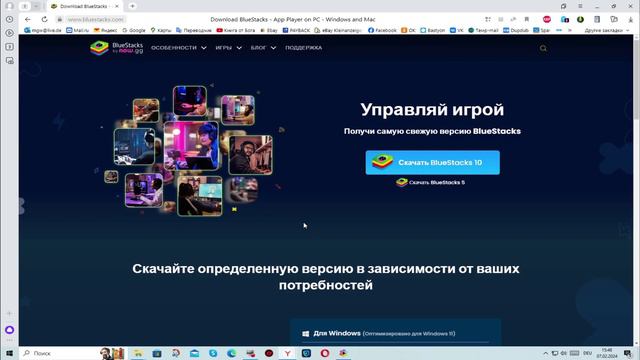Click the BlueStacks logo in the site header
The image size is (640, 360).
click(116, 48)
